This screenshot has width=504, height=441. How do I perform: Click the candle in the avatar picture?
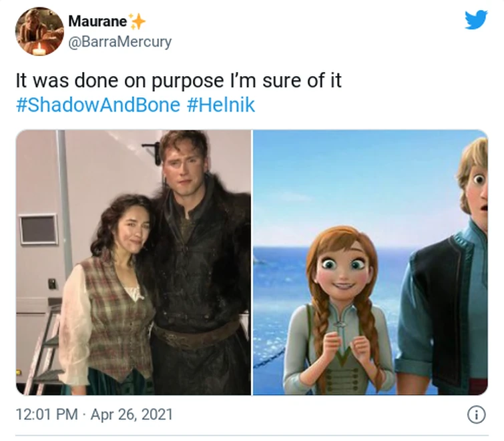click(x=39, y=50)
